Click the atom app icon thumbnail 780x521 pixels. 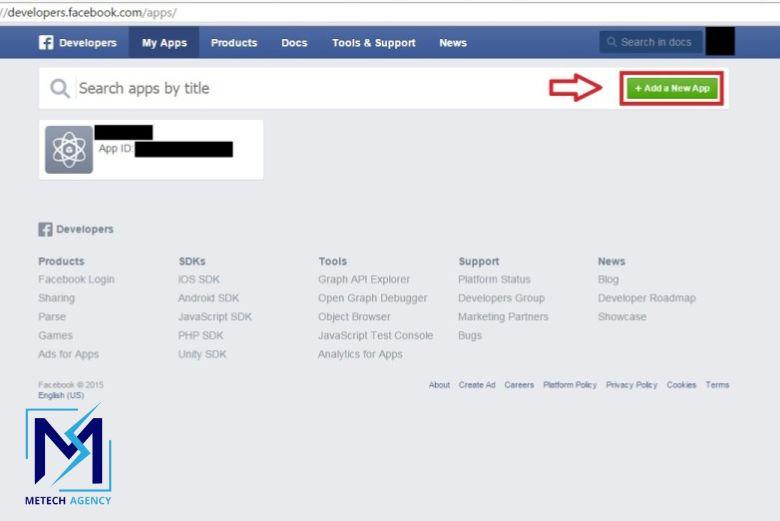(69, 149)
